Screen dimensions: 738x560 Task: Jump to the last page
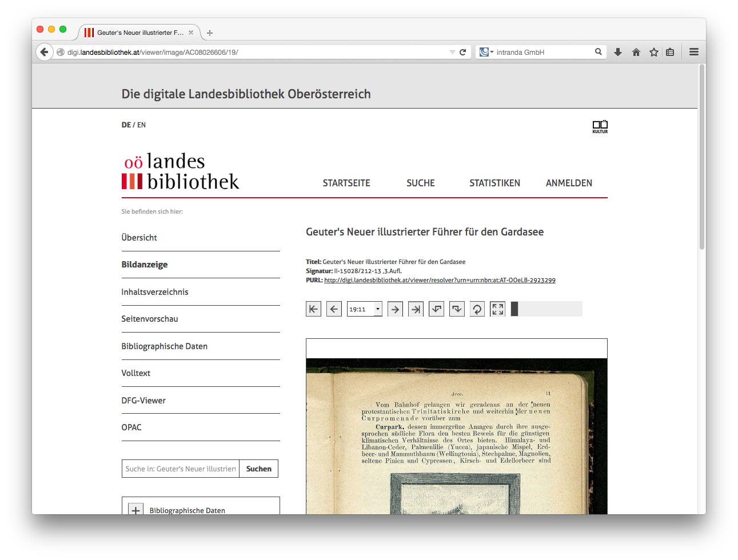416,309
